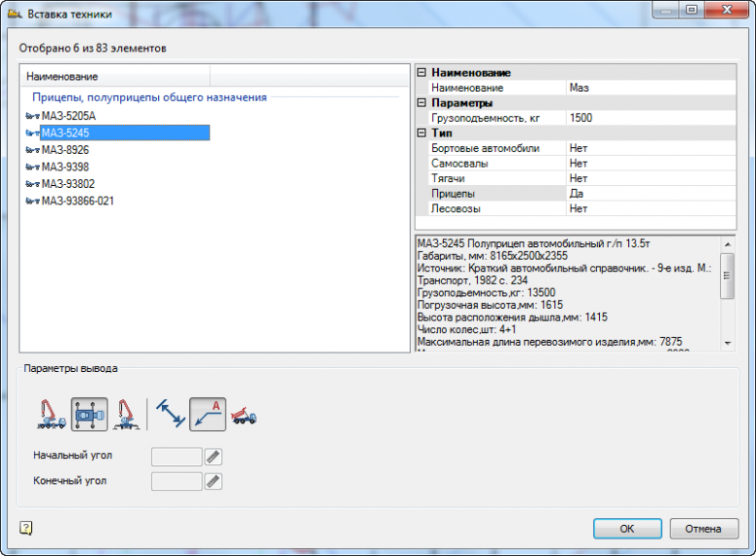Click the Начальный угол input field
This screenshot has width=756, height=556.
(176, 457)
